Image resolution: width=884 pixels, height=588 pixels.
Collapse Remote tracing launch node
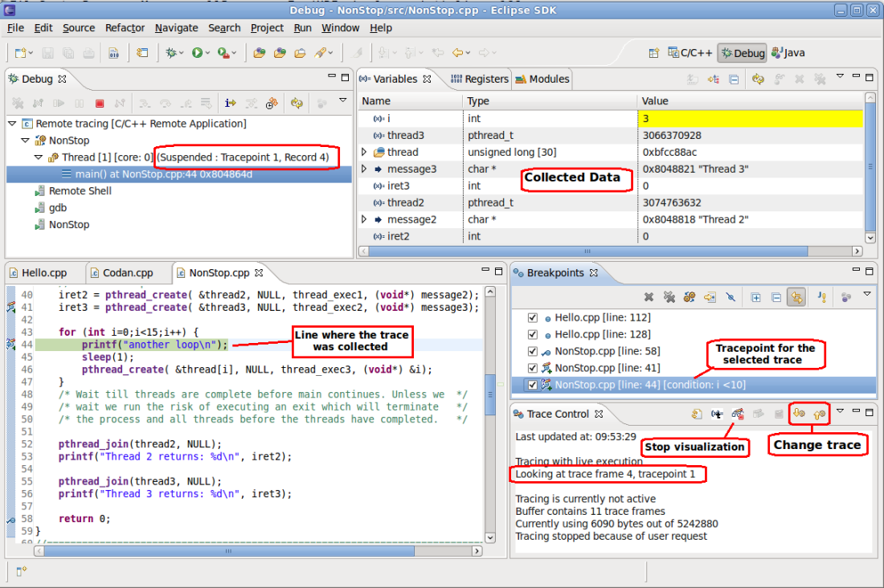pos(12,124)
